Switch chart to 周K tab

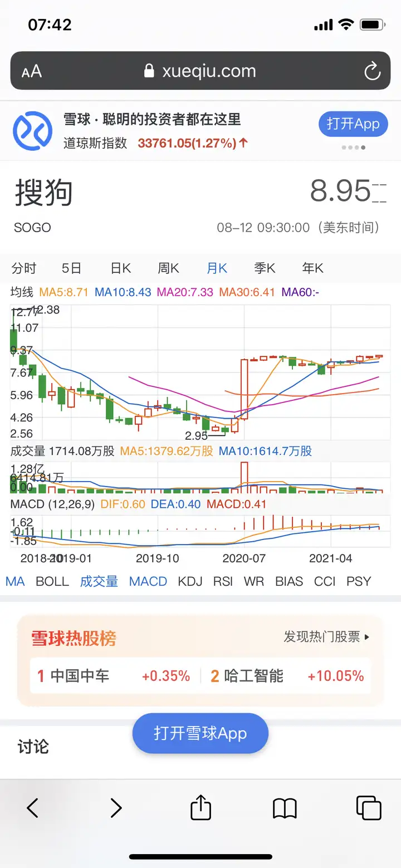(168, 268)
